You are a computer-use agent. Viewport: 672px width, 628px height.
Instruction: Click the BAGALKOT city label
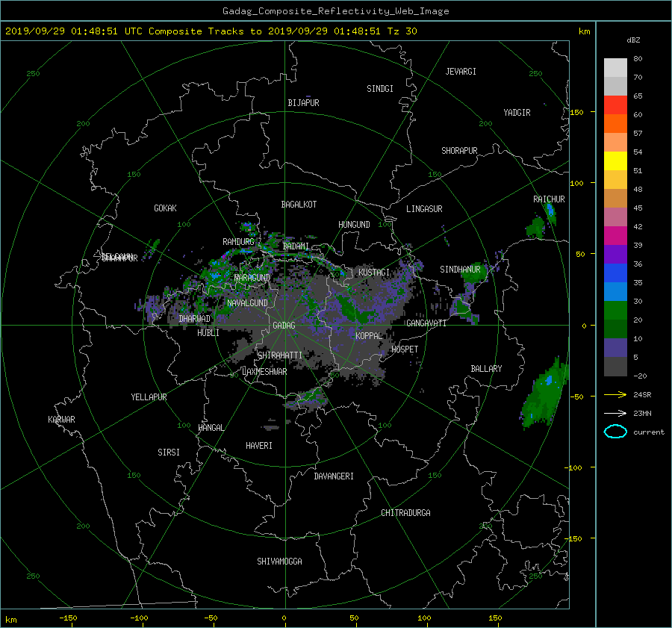[299, 205]
